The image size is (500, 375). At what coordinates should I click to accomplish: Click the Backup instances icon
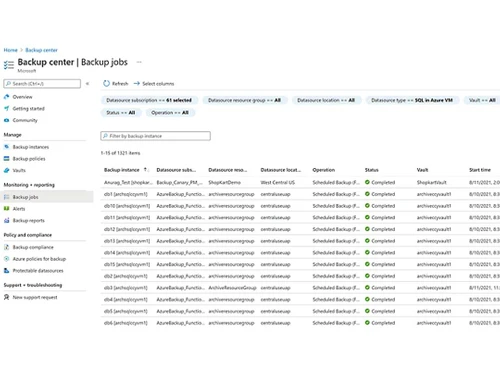[6, 147]
